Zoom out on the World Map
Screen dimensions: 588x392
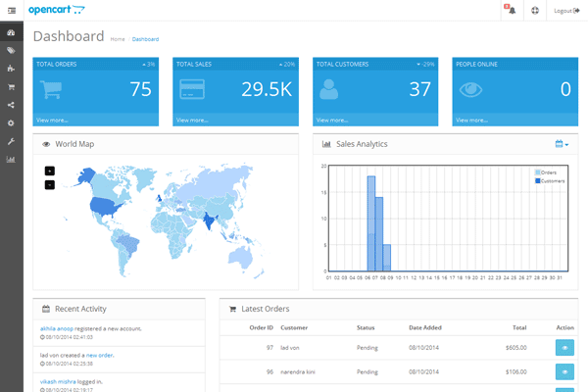click(50, 184)
